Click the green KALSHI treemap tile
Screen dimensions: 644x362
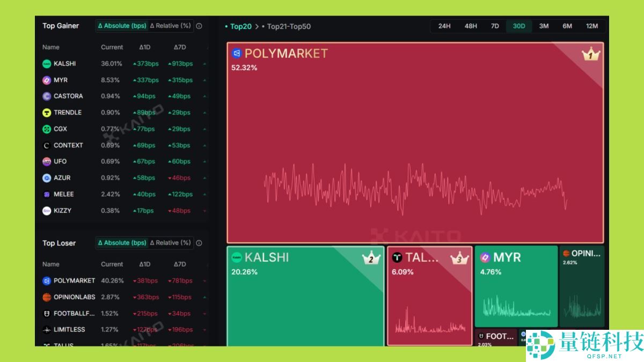pos(305,306)
